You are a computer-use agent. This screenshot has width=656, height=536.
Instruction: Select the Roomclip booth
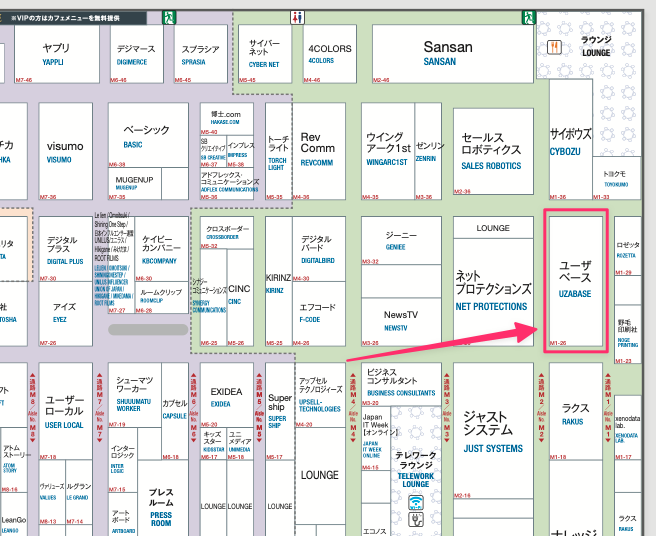161,297
